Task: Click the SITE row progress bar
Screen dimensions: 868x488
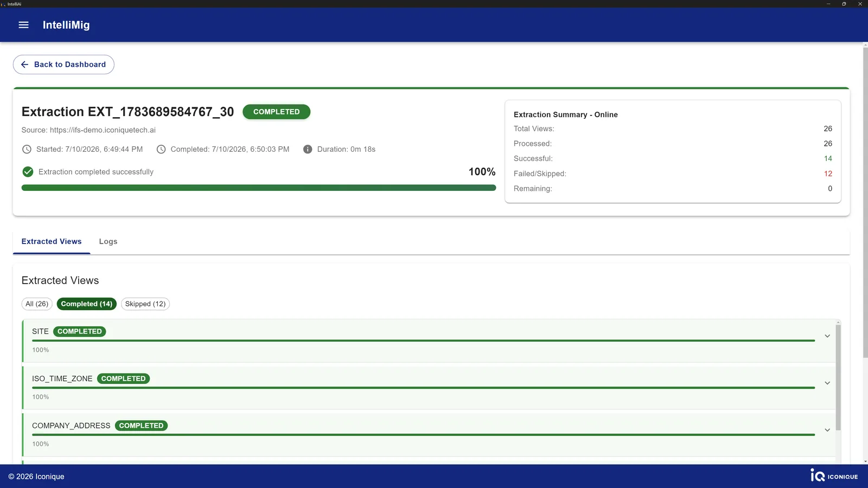Action: [424, 341]
